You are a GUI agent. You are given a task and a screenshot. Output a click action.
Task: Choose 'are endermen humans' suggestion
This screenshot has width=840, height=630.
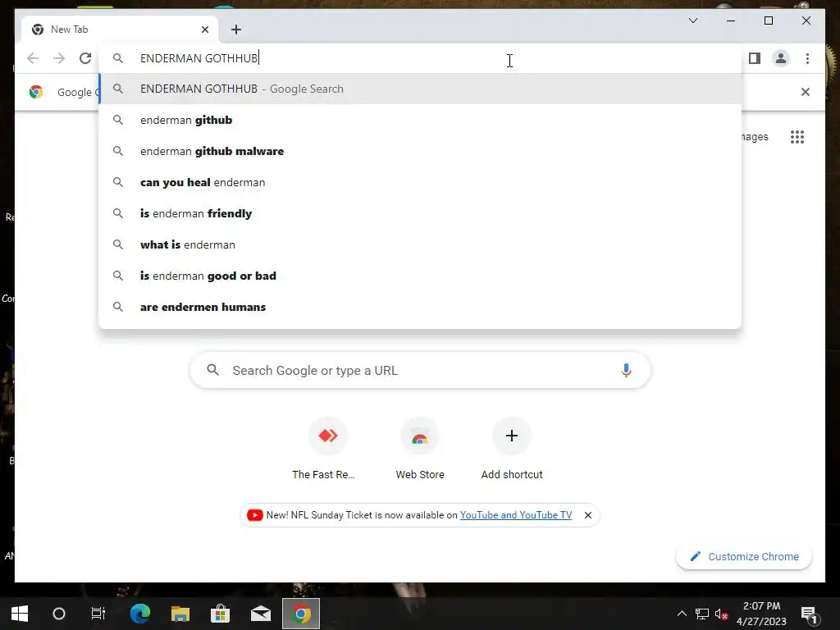point(421,307)
